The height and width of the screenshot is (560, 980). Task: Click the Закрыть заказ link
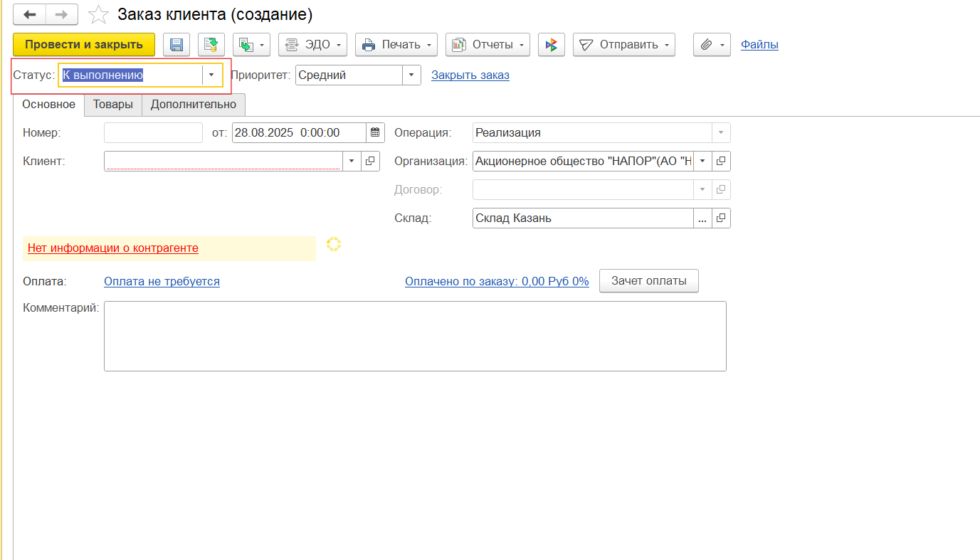click(x=470, y=75)
